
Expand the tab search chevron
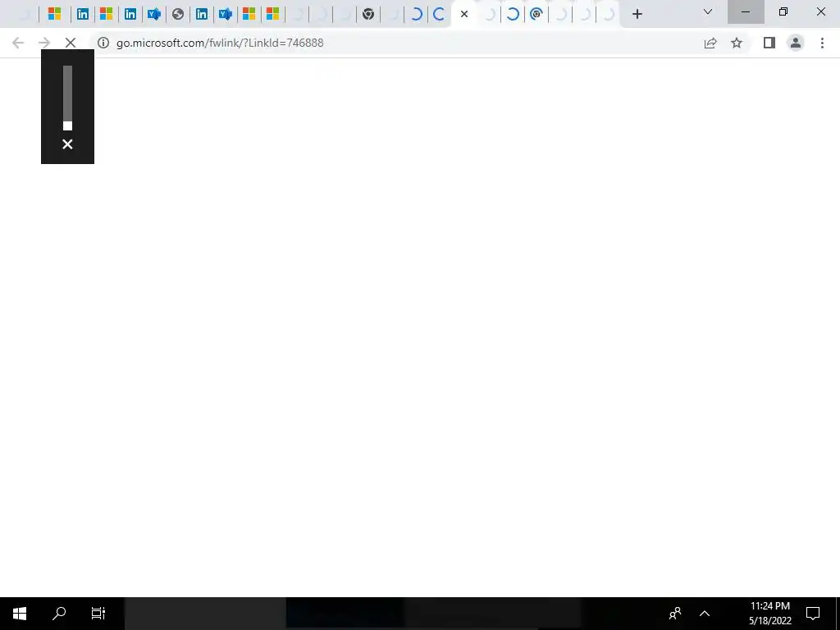click(x=708, y=11)
